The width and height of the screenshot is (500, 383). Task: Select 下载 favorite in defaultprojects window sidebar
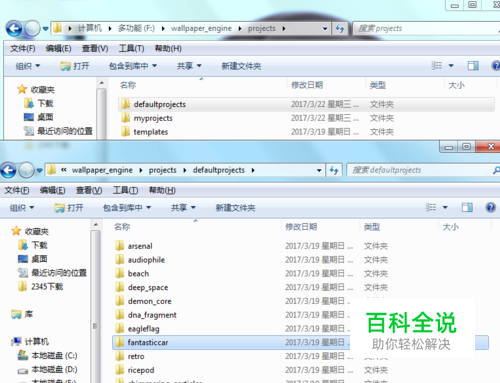(33, 245)
